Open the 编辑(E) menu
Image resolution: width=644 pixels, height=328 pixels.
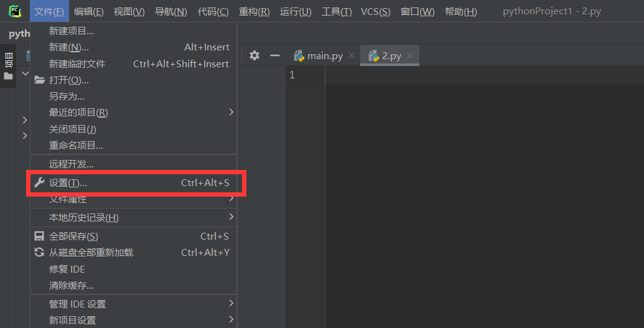[89, 11]
